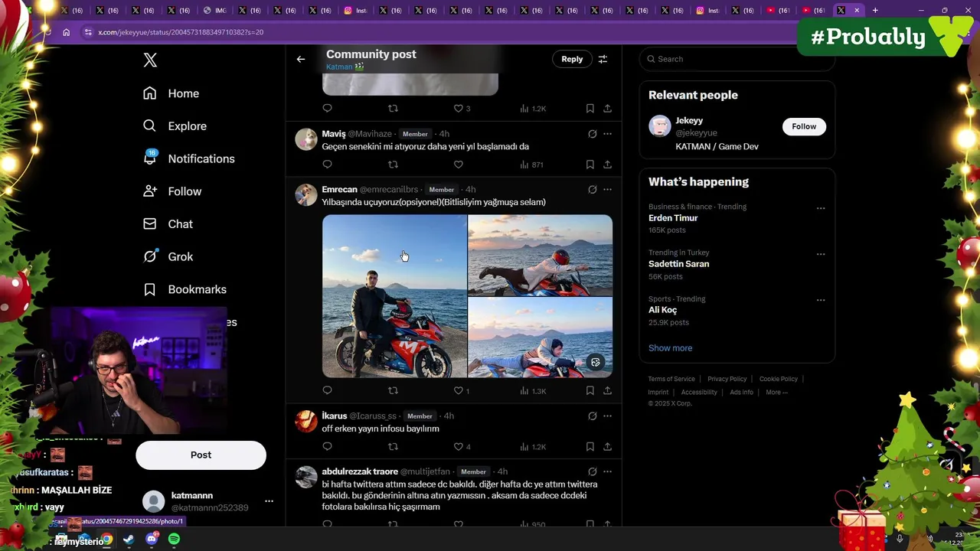The image size is (980, 551).
Task: Open more options for Ali Koç trend
Action: (x=821, y=300)
